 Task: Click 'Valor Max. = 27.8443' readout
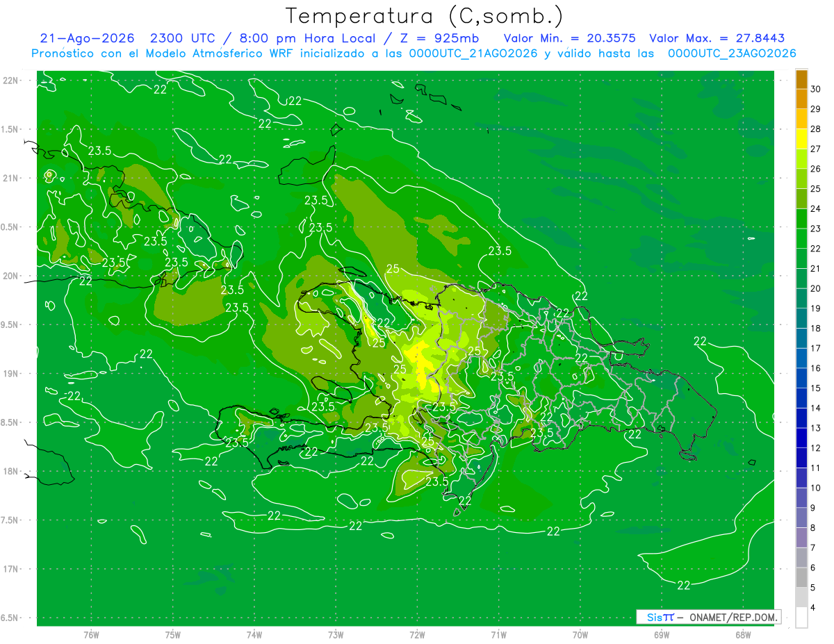pyautogui.click(x=717, y=38)
